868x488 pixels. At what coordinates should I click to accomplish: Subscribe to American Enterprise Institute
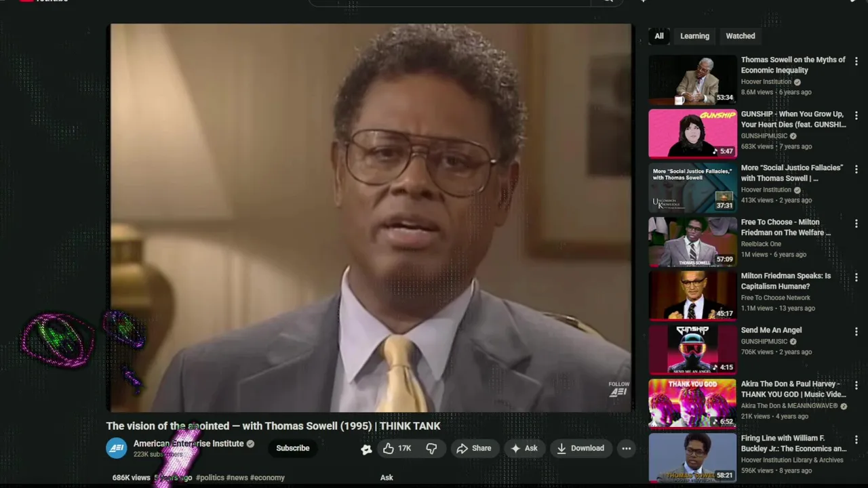[293, 448]
